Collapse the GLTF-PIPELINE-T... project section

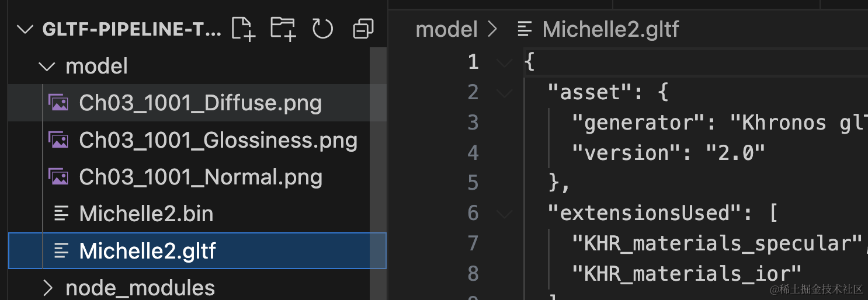25,30
